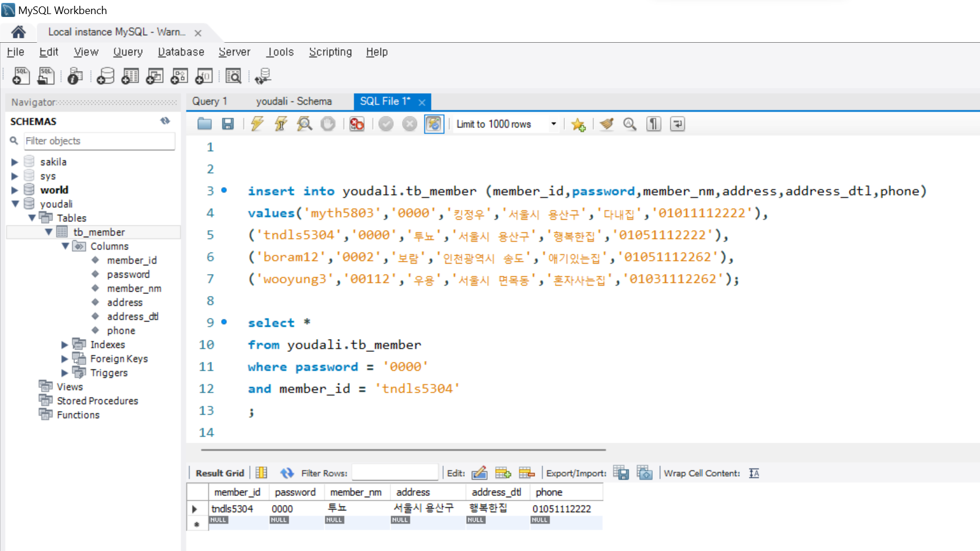Screen dimensions: 980x551
Task: Toggle stop-on-error for script execution
Action: (357, 124)
